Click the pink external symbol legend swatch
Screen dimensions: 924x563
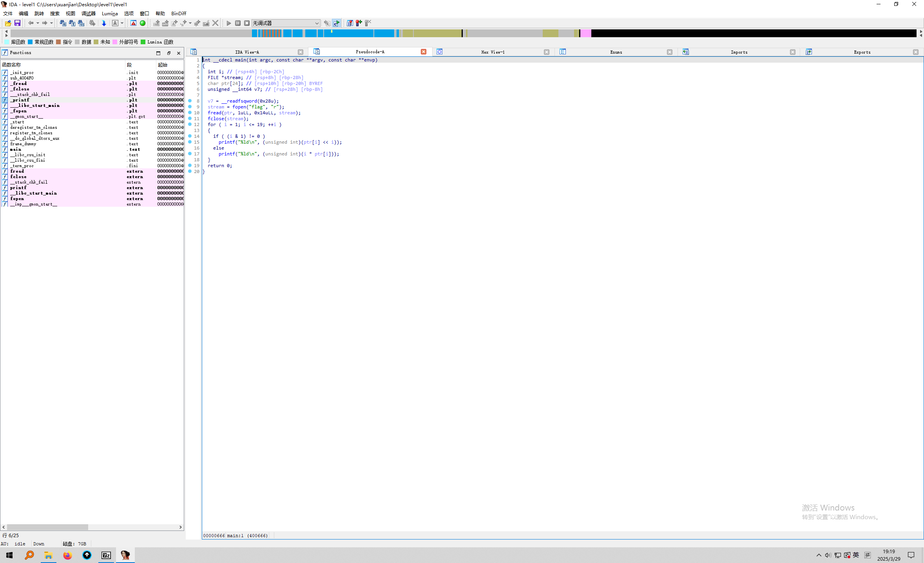click(x=115, y=42)
